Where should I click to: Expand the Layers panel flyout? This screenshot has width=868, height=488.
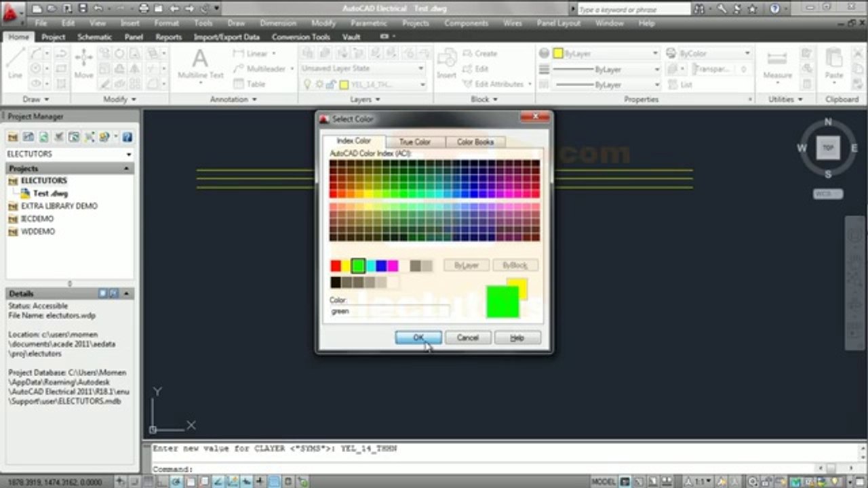point(365,100)
